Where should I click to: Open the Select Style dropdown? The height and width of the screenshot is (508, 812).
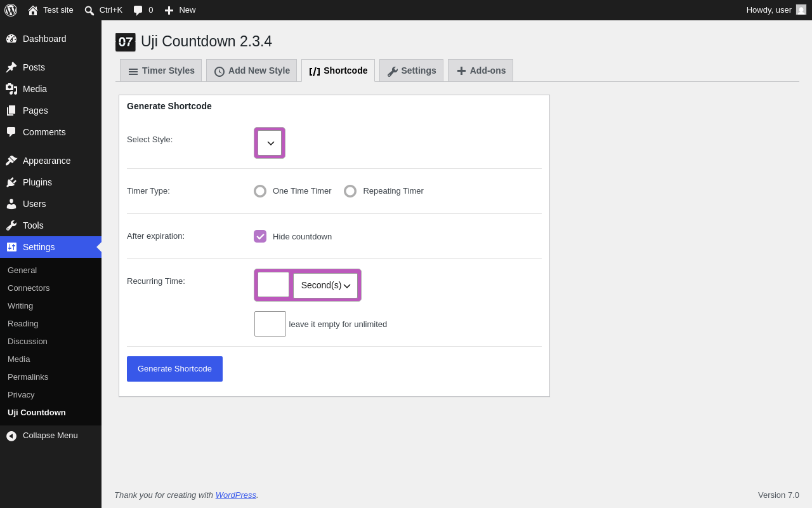[270, 143]
